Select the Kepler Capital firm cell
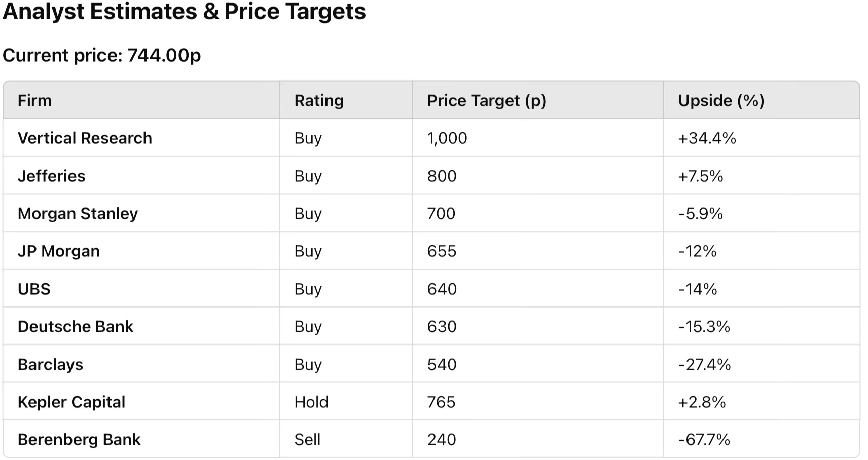 (71, 402)
